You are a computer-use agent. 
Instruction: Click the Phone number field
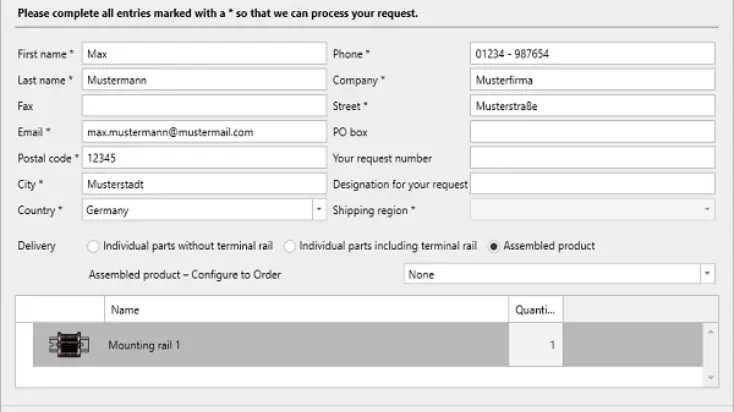point(592,54)
